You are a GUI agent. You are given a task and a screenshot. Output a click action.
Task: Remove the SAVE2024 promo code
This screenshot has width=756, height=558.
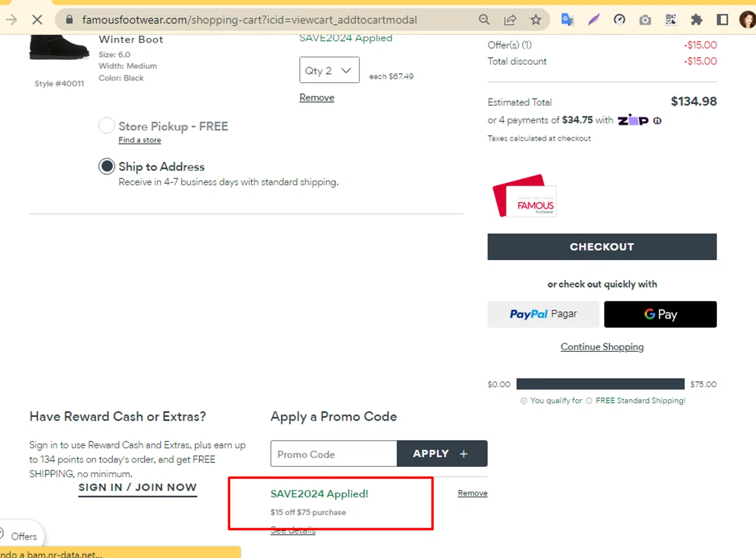tap(472, 493)
